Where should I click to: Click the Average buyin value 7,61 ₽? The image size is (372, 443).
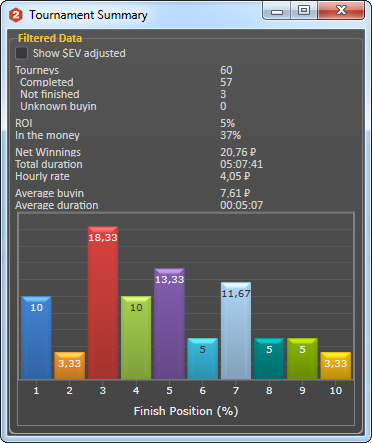[x=235, y=193]
